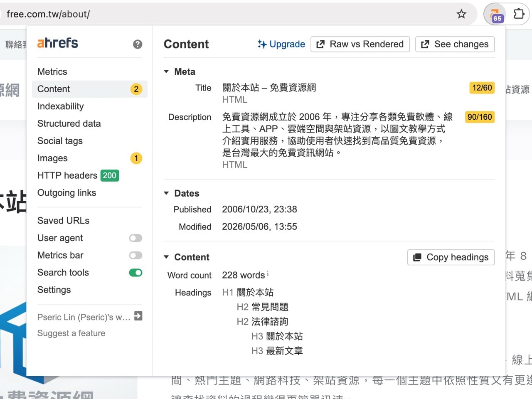
Task: Click the address bar URL free.com.tw/about/
Action: pyautogui.click(x=48, y=14)
